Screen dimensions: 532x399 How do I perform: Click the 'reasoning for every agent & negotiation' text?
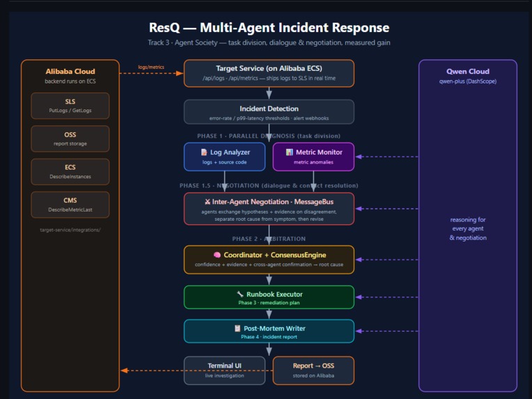468,228
